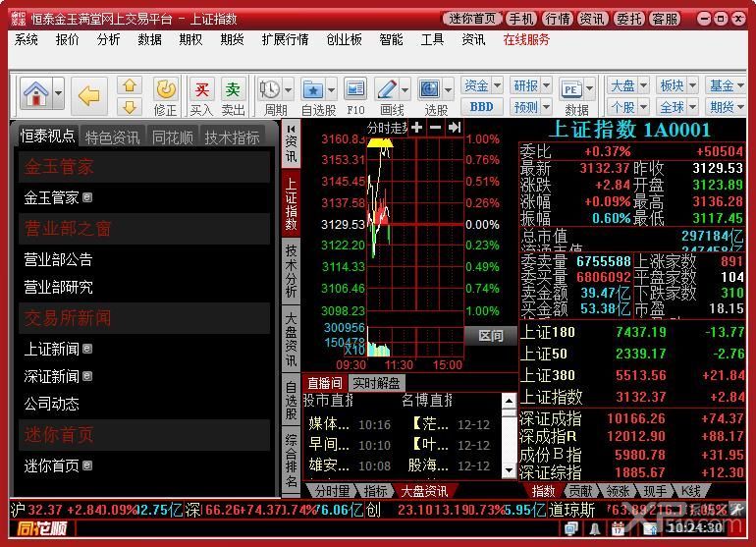The image size is (756, 547).
Task: Click news scrollbar up arrow
Action: click(x=509, y=401)
